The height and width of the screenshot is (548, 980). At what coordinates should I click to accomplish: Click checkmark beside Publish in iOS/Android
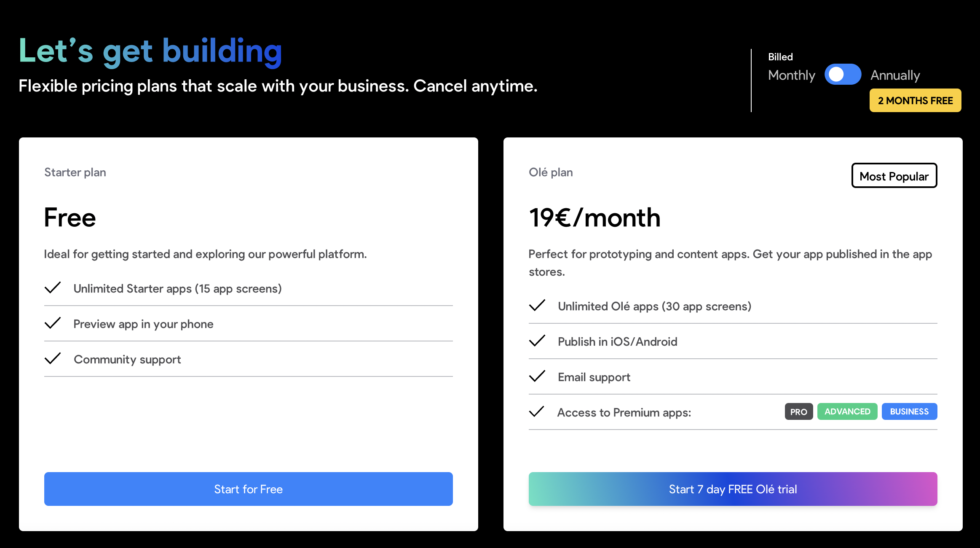[x=537, y=341]
